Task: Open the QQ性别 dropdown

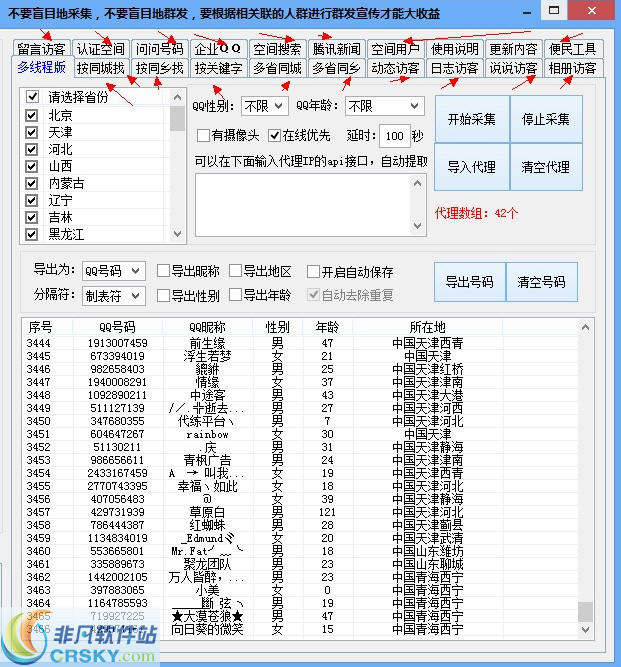Action: [x=265, y=106]
